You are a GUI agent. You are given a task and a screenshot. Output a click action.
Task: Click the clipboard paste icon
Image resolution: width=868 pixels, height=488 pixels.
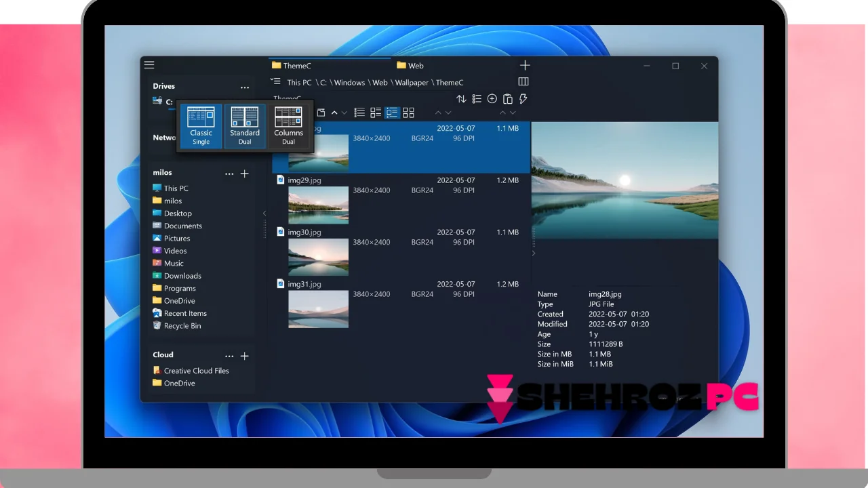pos(508,99)
